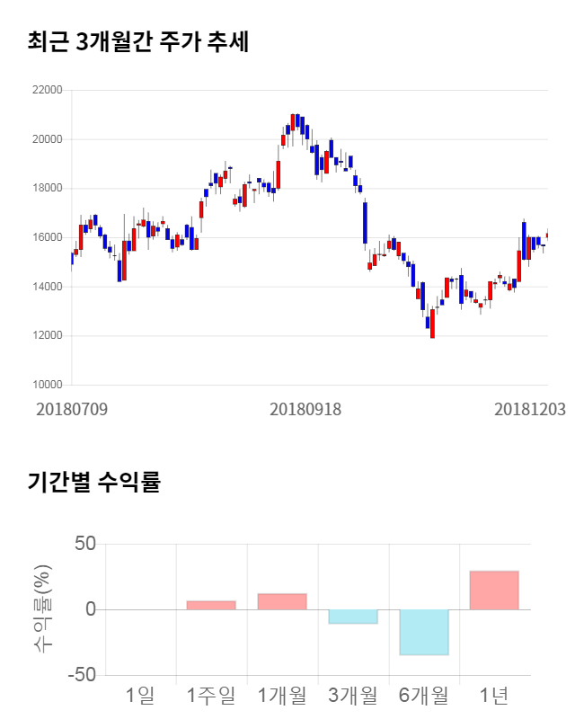The width and height of the screenshot is (575, 728).
Task: Click the blue 3개월 negative return bar
Action: tap(352, 617)
